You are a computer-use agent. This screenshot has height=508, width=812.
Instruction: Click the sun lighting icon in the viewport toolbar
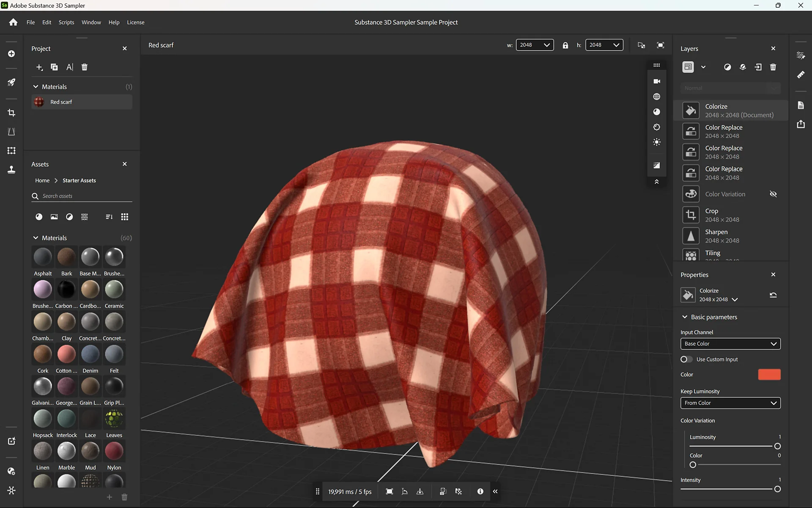[656, 142]
